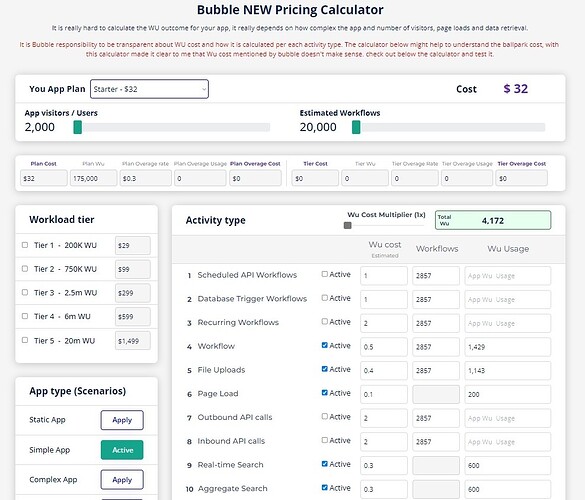Click the Total Wu 4,172 box
585x500 pixels.
tap(493, 220)
